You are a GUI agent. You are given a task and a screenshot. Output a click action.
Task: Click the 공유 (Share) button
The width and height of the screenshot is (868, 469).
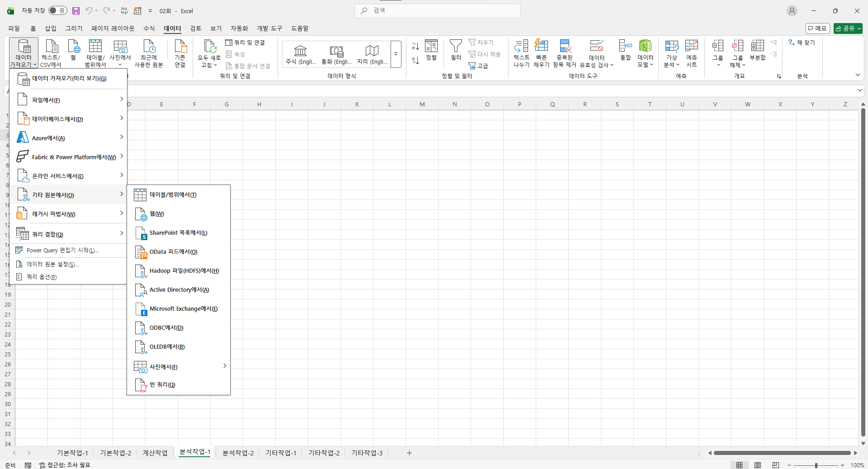pos(848,28)
